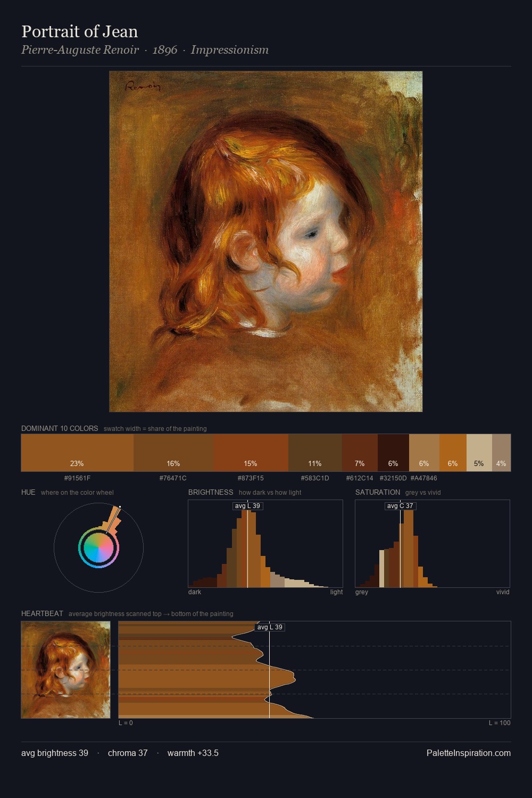Image resolution: width=532 pixels, height=798 pixels.
Task: Click the 'SATURATION' section heading
Action: click(x=378, y=492)
